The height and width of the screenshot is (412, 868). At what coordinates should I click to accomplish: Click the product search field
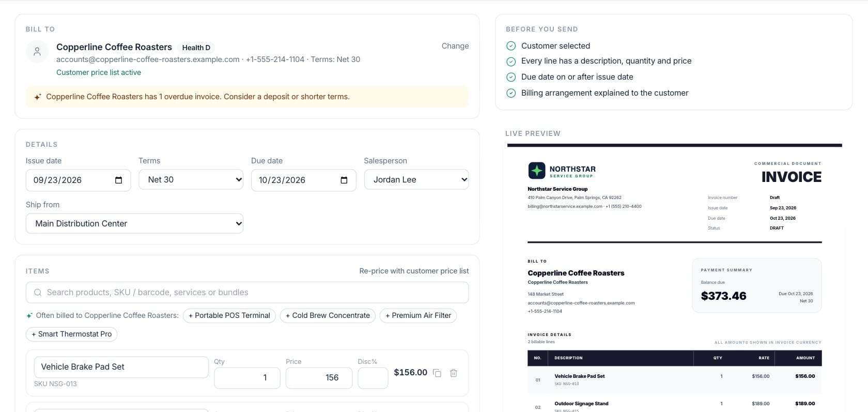(x=247, y=293)
